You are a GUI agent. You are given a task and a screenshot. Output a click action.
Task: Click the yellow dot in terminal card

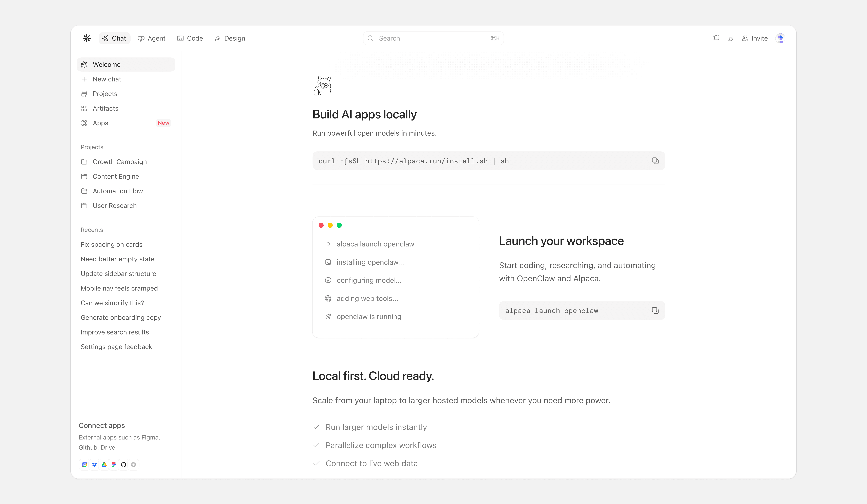pos(330,225)
